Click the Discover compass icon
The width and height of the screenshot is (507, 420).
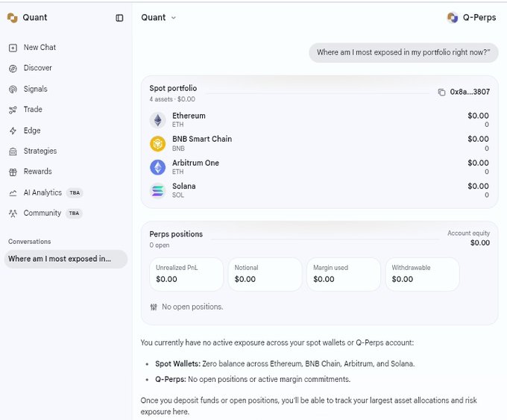(x=13, y=69)
